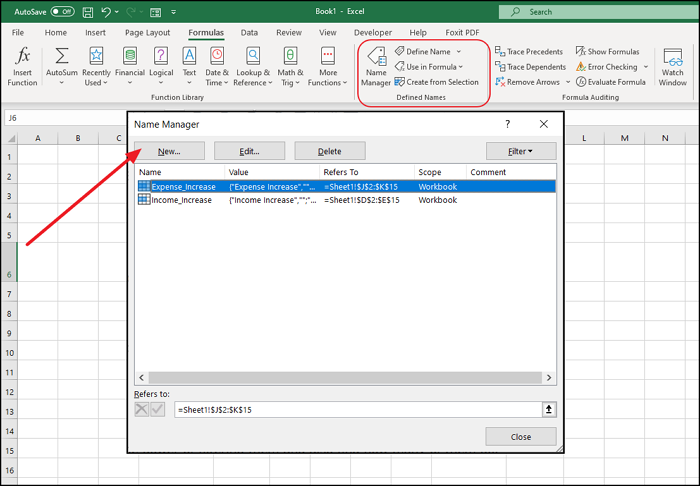This screenshot has width=700, height=486.
Task: Expand the Error Checking dropdown arrow
Action: (x=646, y=67)
